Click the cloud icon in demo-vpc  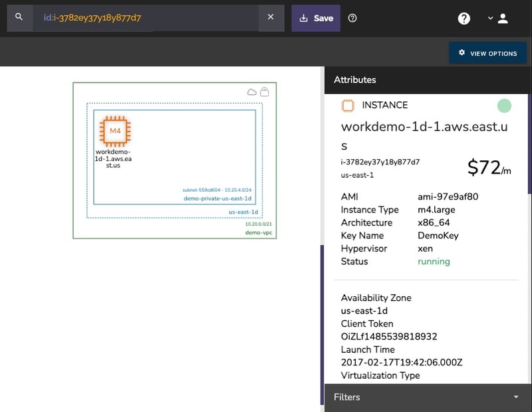252,92
